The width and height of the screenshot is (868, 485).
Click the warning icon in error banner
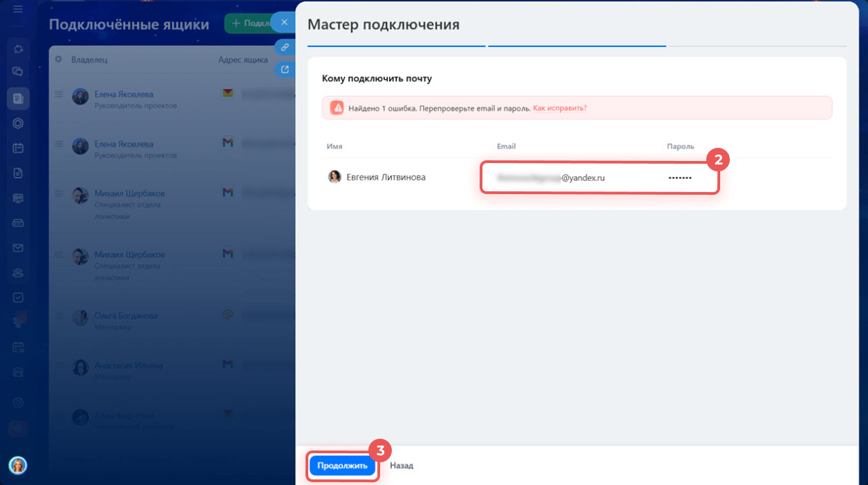point(337,108)
